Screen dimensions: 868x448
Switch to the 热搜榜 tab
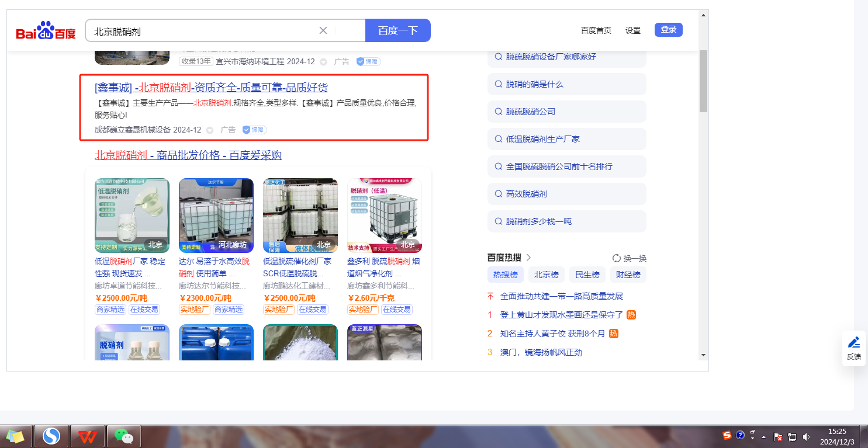[x=506, y=275]
